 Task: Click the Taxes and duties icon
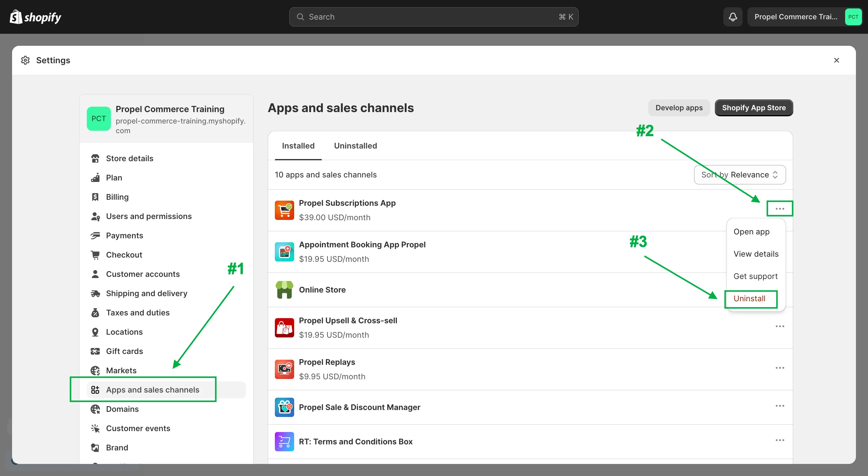[x=95, y=313]
